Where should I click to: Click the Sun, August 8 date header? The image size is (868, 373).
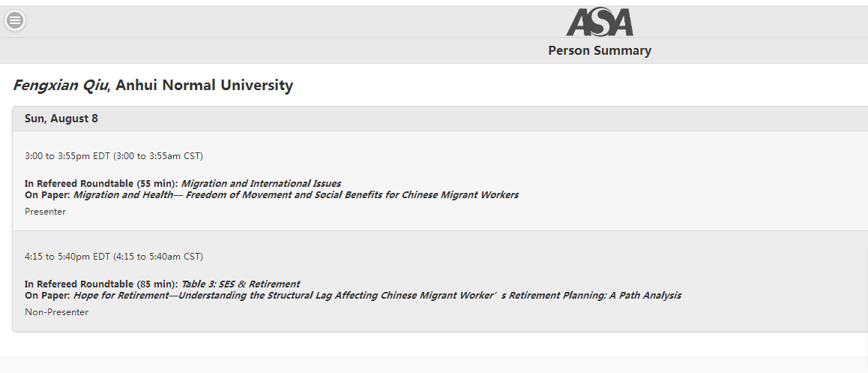coord(61,119)
